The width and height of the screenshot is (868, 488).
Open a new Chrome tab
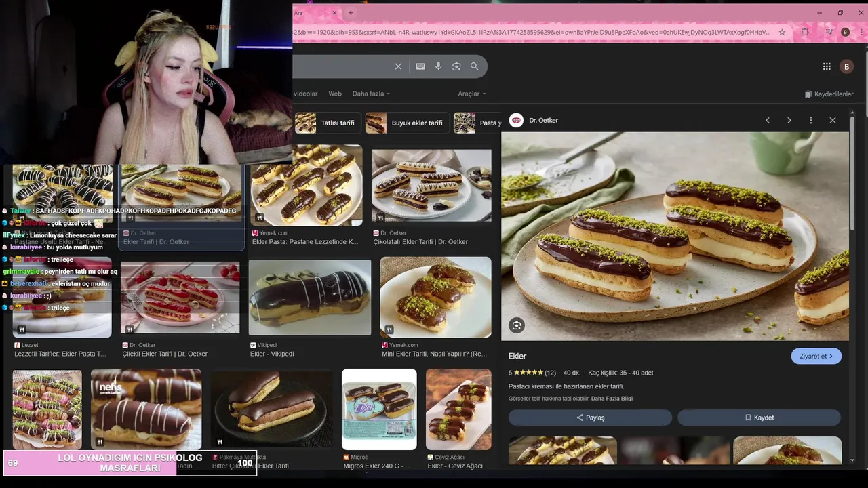point(351,13)
